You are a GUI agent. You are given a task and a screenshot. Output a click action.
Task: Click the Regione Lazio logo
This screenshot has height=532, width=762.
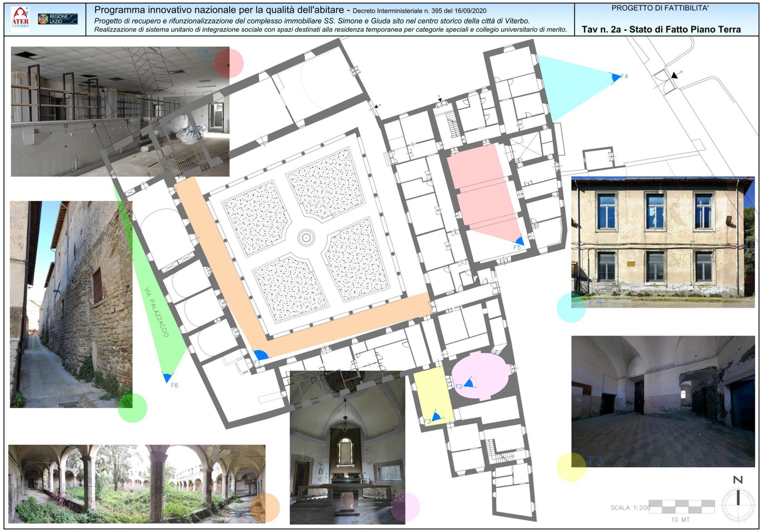coord(58,19)
